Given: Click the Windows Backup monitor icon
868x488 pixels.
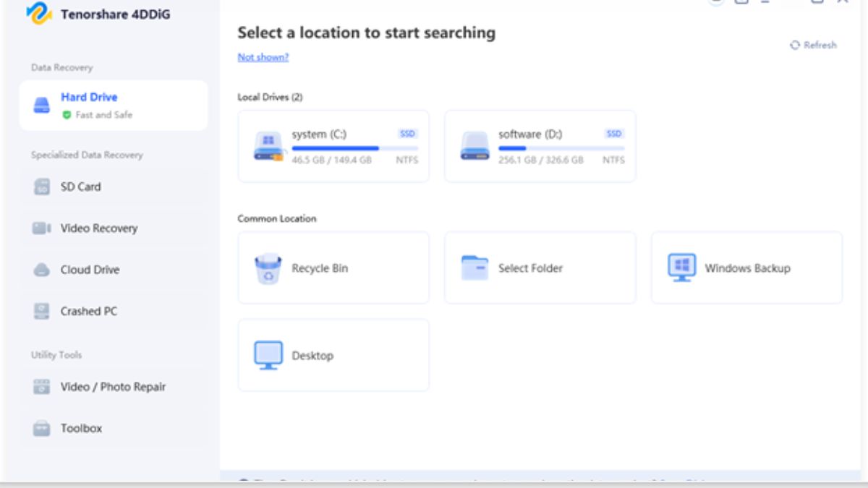Looking at the screenshot, I should pos(681,267).
